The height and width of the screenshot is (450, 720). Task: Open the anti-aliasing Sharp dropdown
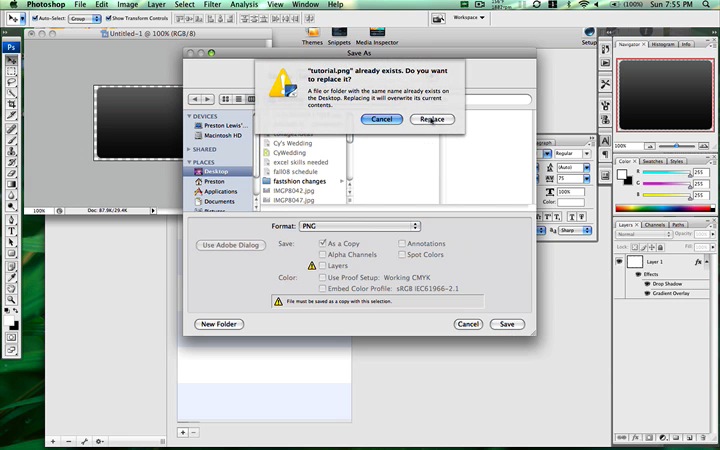coord(575,230)
